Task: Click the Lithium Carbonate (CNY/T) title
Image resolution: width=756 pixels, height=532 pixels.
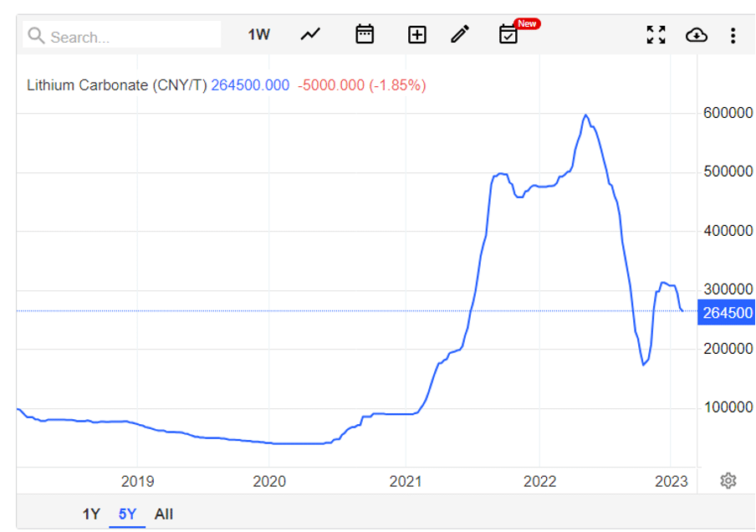Action: [x=117, y=85]
